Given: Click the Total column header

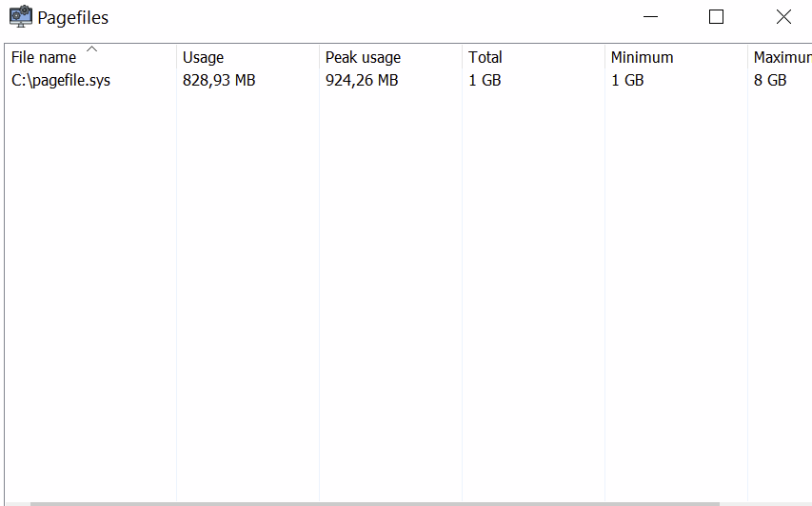Looking at the screenshot, I should pos(485,58).
